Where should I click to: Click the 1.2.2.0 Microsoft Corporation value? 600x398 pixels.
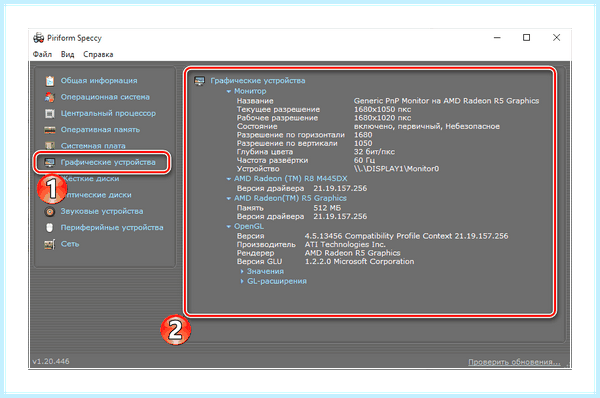359,262
